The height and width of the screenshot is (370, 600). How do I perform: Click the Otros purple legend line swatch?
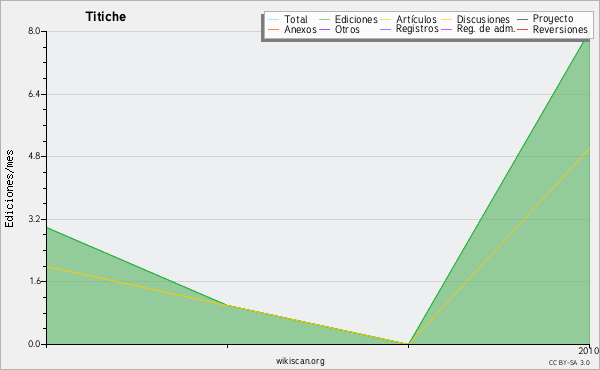324,29
